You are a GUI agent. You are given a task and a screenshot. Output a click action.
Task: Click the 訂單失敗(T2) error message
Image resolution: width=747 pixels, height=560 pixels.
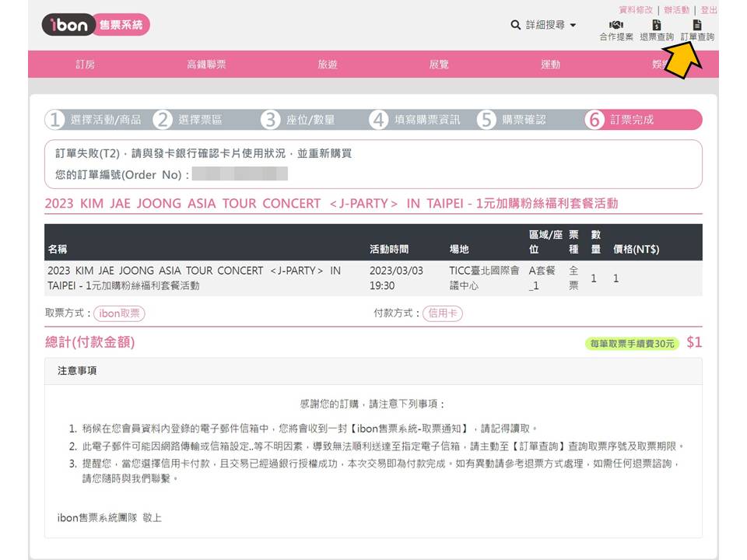203,153
